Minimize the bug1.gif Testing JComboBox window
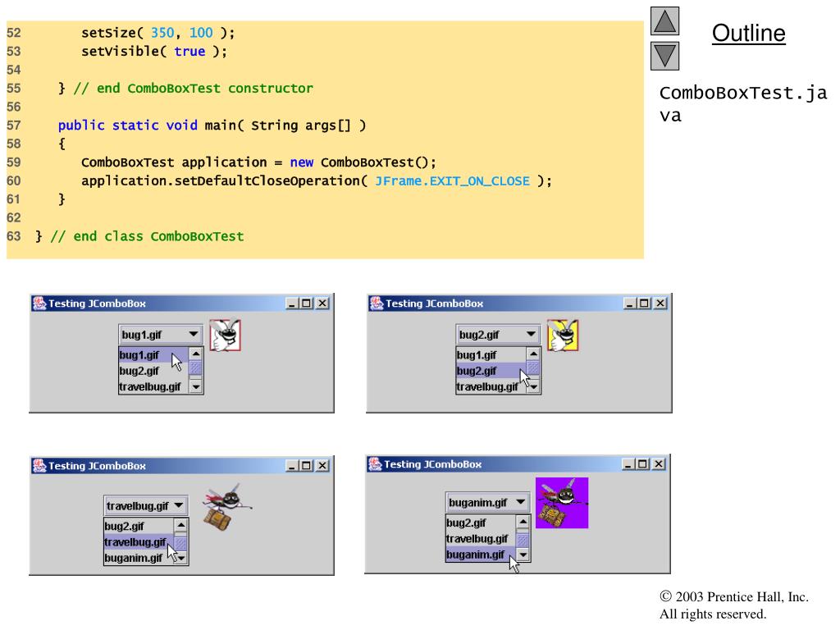 292,304
